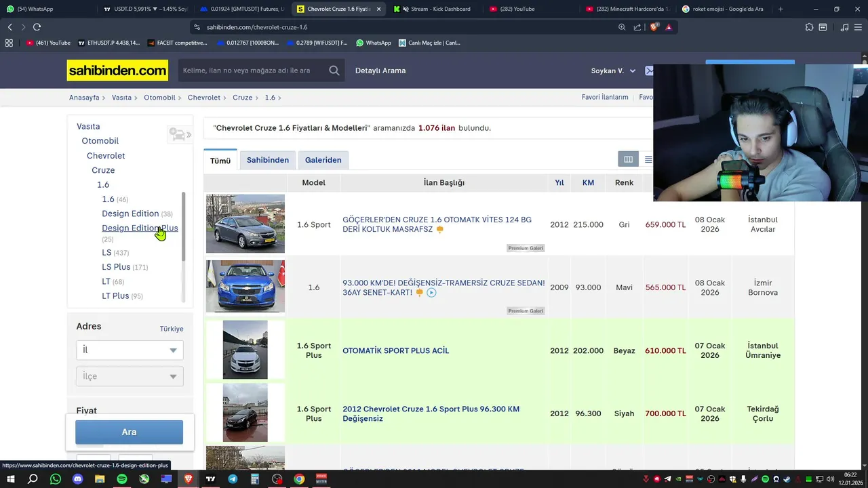The image size is (868, 488).
Task: Click the browser back arrow
Action: click(9, 27)
